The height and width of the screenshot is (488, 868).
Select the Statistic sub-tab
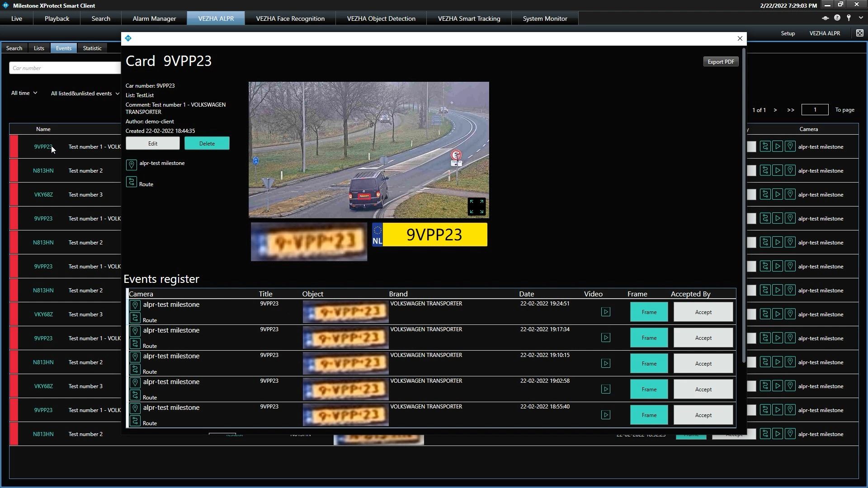click(x=92, y=48)
